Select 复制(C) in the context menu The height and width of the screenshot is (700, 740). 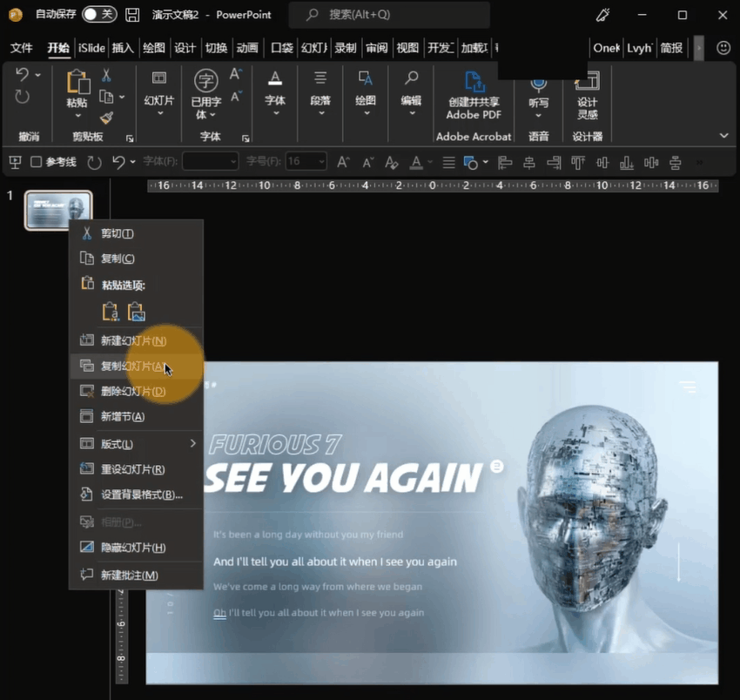point(137,259)
